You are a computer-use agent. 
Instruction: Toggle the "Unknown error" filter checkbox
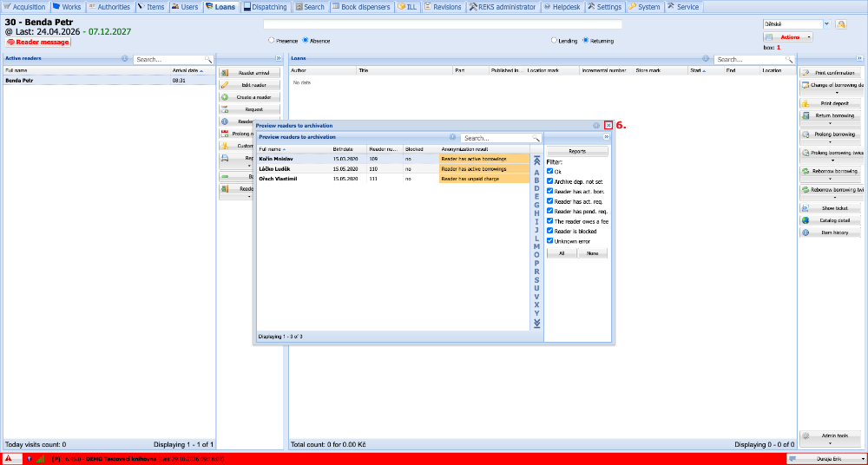[x=549, y=241]
